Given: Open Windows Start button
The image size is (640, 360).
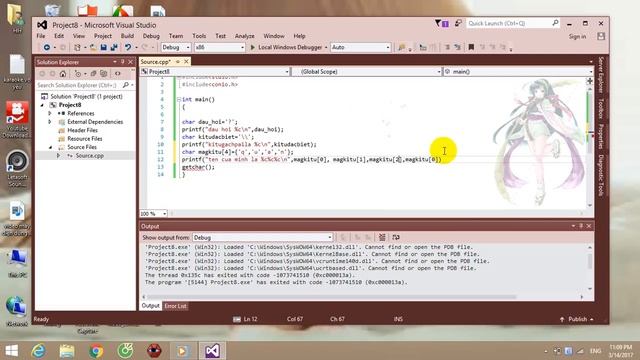Looking at the screenshot, I should [11, 351].
